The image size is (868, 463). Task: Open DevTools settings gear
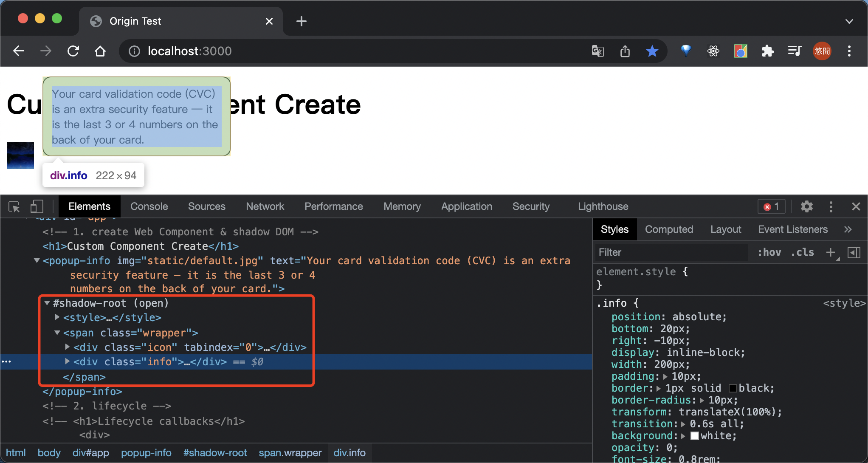806,207
